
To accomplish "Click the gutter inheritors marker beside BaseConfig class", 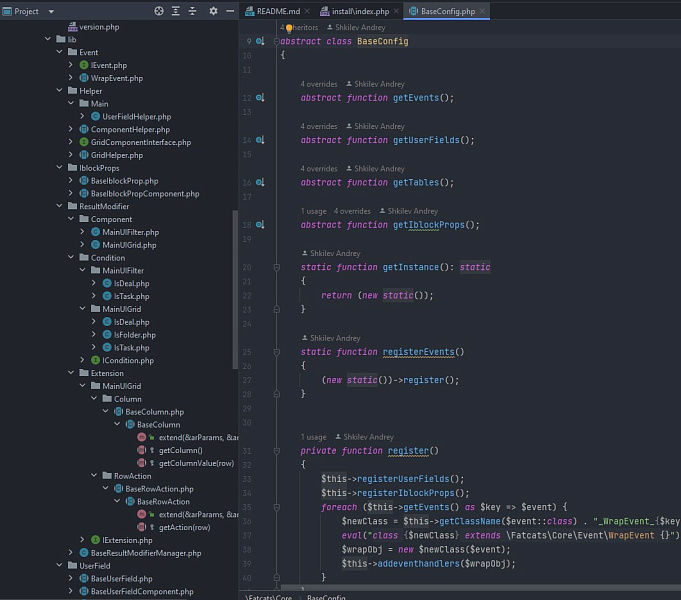I will [x=260, y=42].
